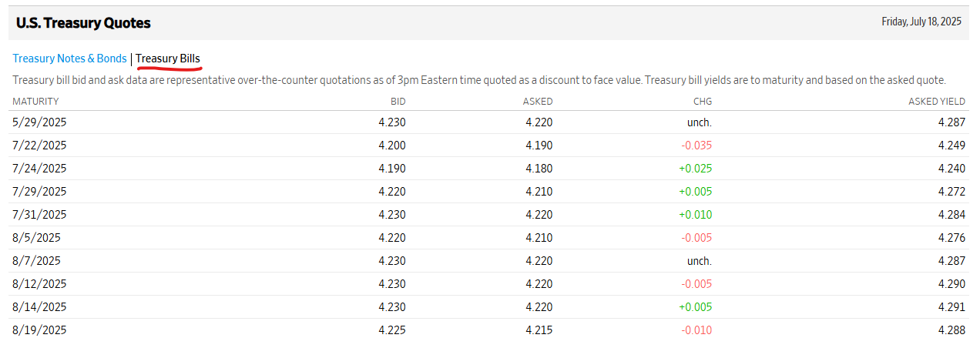The width and height of the screenshot is (980, 338).
Task: Select the 8/5/2025 maturity date cell
Action: pyautogui.click(x=36, y=237)
